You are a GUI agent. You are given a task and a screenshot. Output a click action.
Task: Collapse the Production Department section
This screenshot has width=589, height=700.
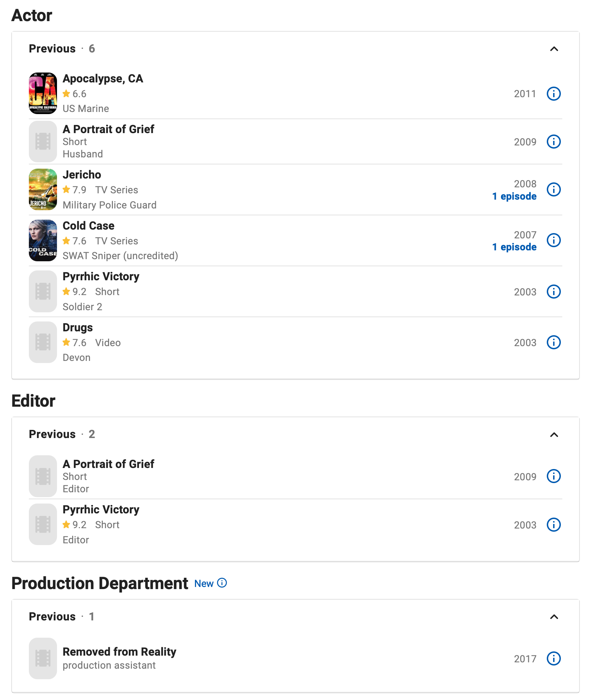553,617
